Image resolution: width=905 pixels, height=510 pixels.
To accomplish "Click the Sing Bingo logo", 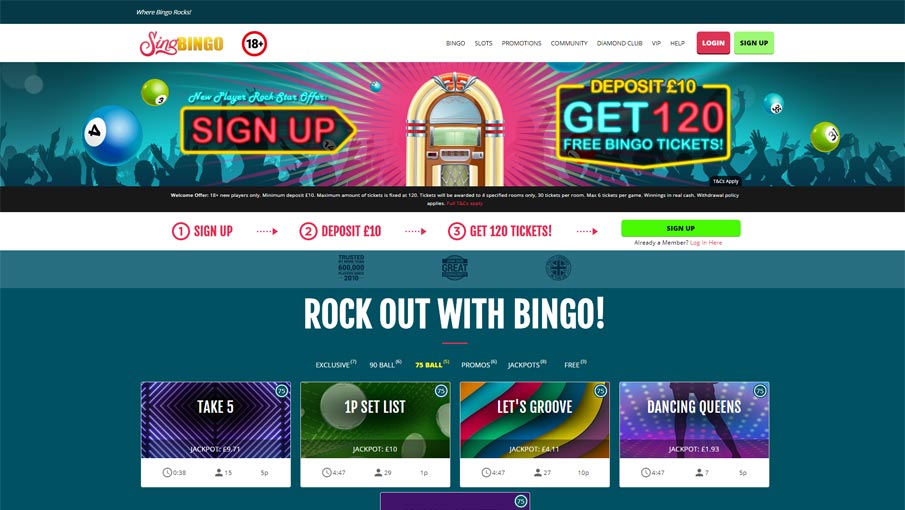I will (x=181, y=43).
